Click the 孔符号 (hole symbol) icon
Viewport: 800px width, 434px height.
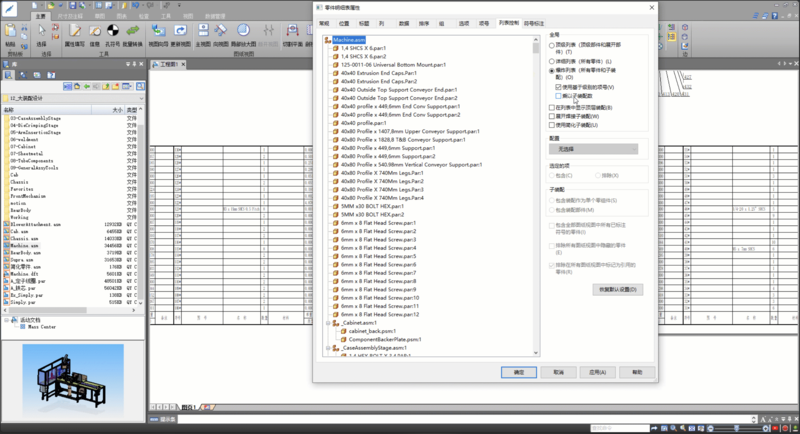click(x=113, y=31)
